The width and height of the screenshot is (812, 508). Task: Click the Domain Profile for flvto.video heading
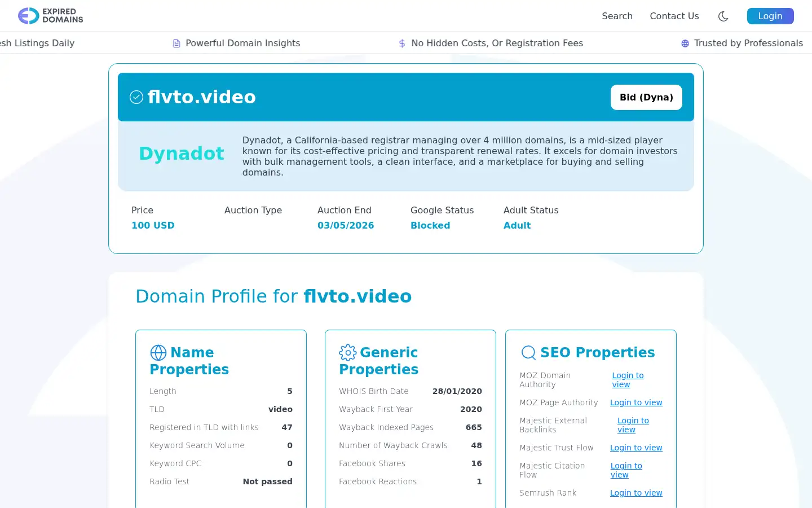click(273, 296)
